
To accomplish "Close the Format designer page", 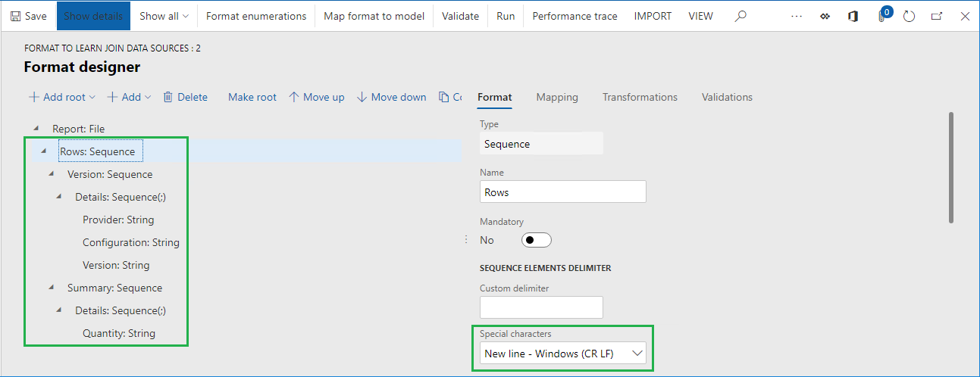I will pos(965,16).
